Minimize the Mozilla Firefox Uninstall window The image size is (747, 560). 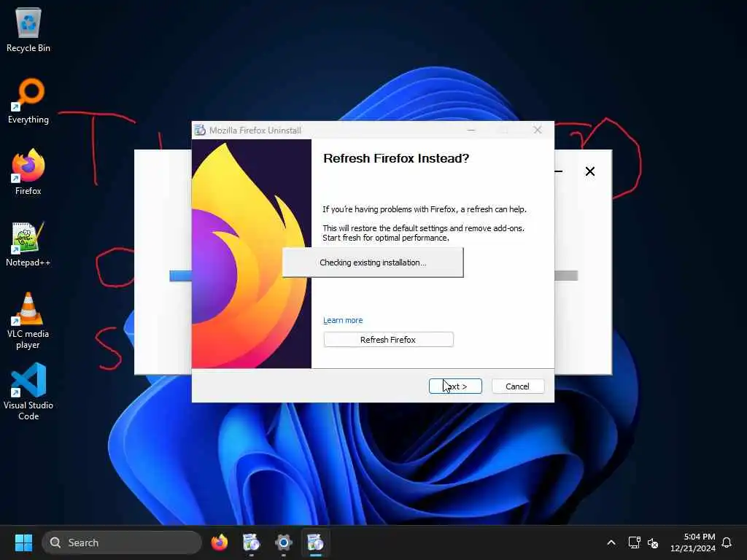click(471, 130)
